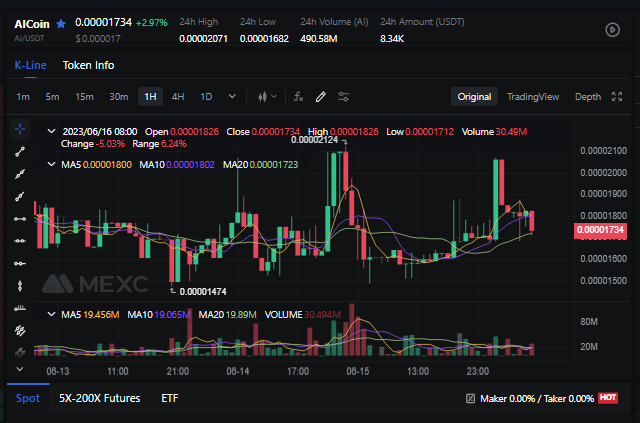Image resolution: width=640 pixels, height=423 pixels.
Task: Click the HOT badge
Action: pos(608,398)
